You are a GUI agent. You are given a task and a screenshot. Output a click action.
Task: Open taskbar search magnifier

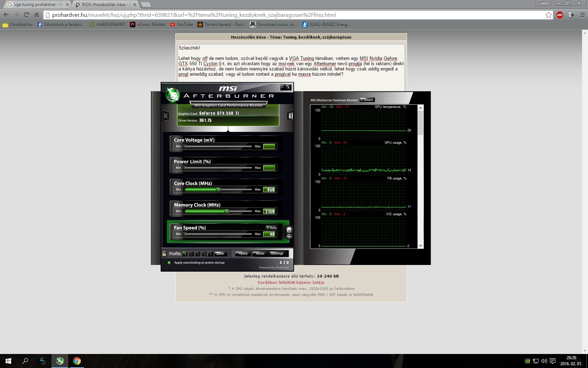coord(25,361)
